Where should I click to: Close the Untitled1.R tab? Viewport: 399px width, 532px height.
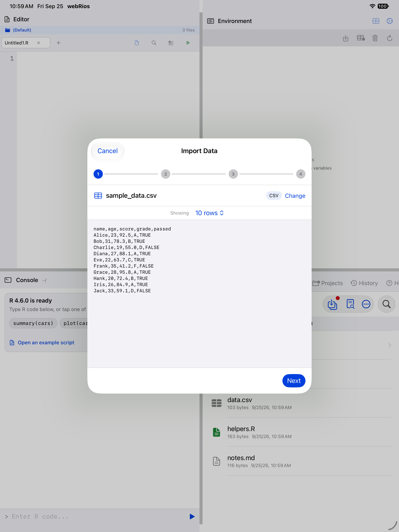pos(38,43)
